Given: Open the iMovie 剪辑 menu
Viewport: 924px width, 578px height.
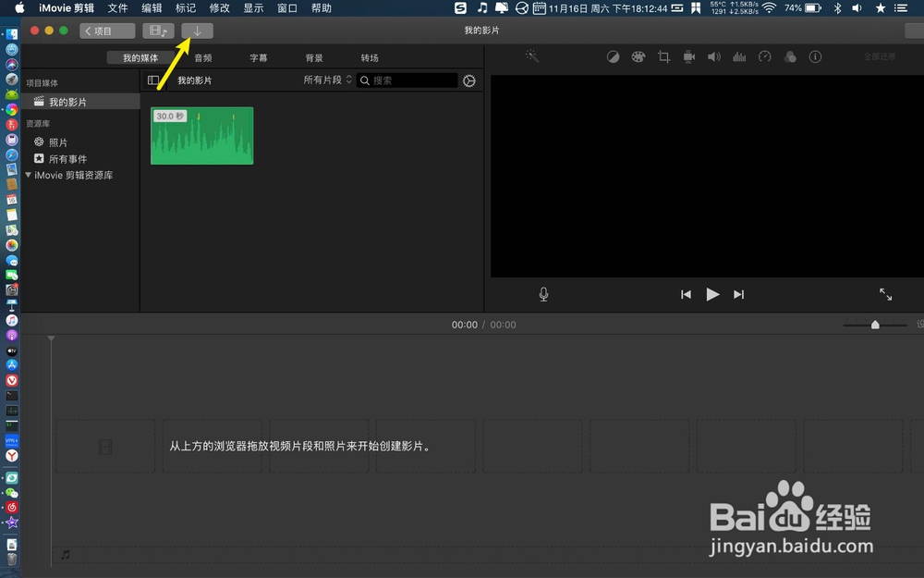Looking at the screenshot, I should pyautogui.click(x=66, y=7).
